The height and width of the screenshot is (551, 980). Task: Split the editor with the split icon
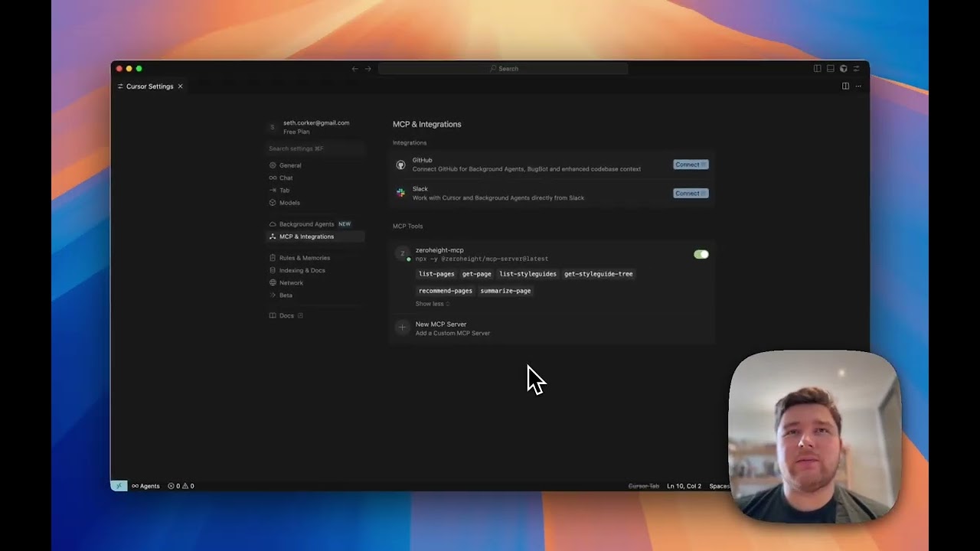point(845,86)
